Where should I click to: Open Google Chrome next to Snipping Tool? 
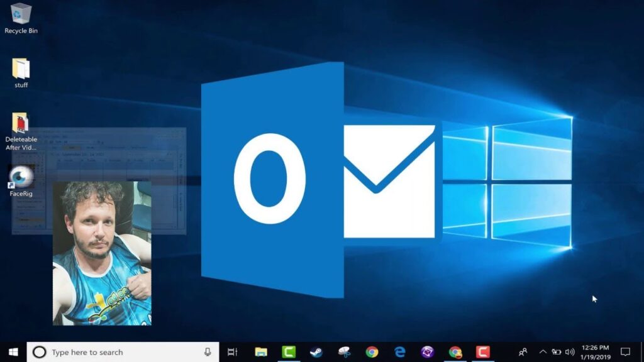pos(372,352)
